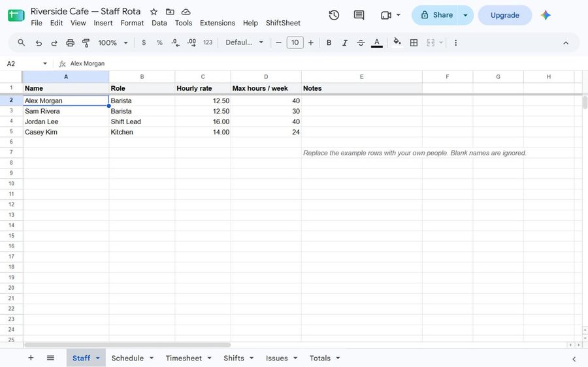588x367 pixels.
Task: Add a new sheet plus button
Action: (31, 358)
